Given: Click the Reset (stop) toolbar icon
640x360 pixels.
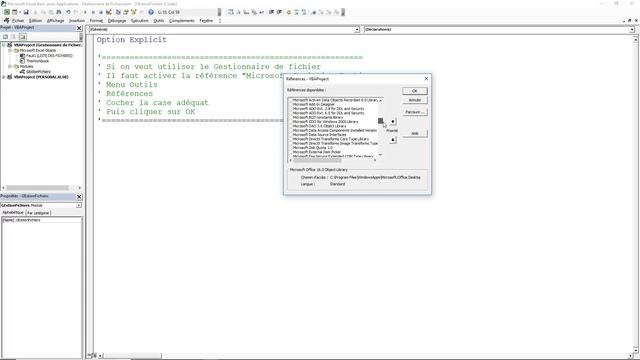Looking at the screenshot, I should tap(101, 12).
